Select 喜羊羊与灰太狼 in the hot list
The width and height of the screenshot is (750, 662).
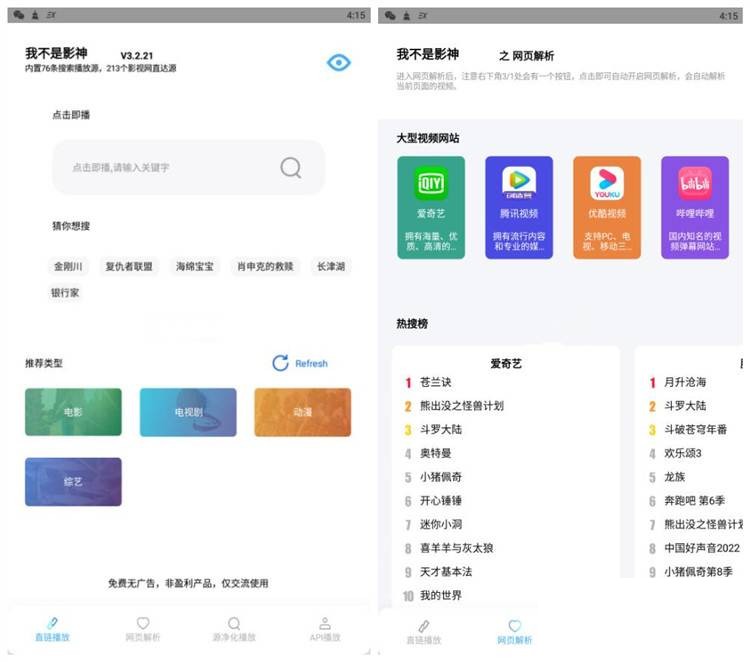(x=456, y=548)
